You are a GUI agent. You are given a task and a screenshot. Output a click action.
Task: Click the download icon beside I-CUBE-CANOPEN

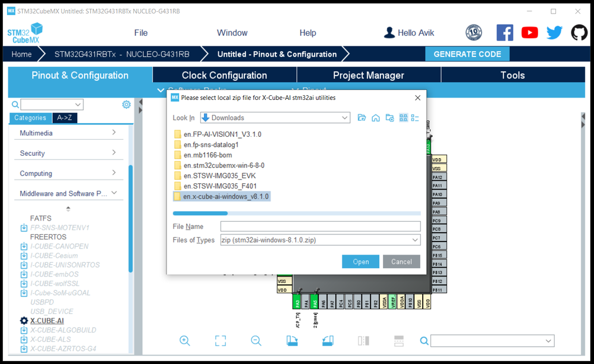(24, 246)
